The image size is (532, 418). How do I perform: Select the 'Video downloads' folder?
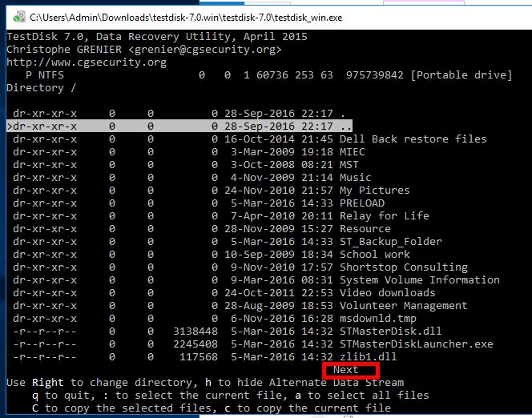[224, 292]
